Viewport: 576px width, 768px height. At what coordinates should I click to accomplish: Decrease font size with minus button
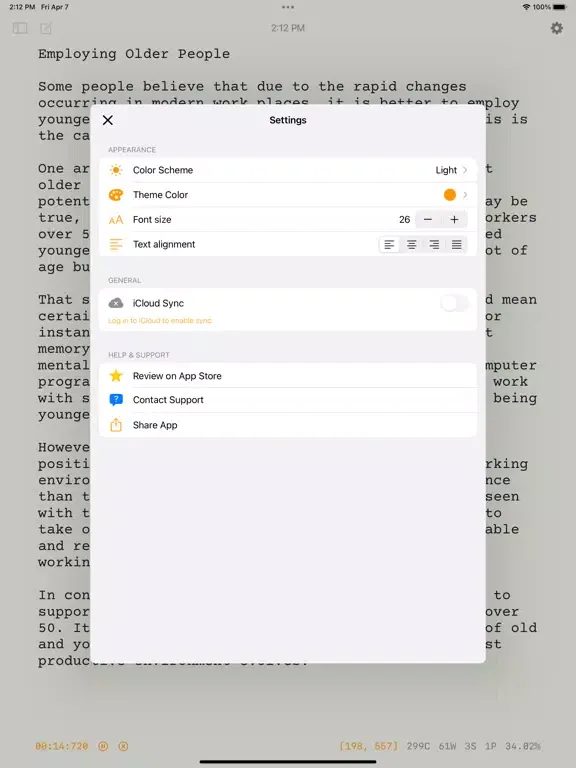pos(428,219)
